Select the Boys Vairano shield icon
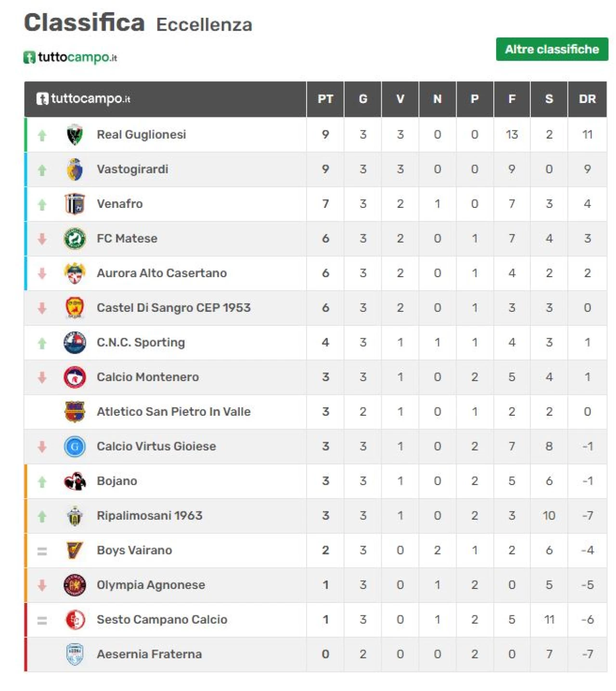 pyautogui.click(x=75, y=550)
